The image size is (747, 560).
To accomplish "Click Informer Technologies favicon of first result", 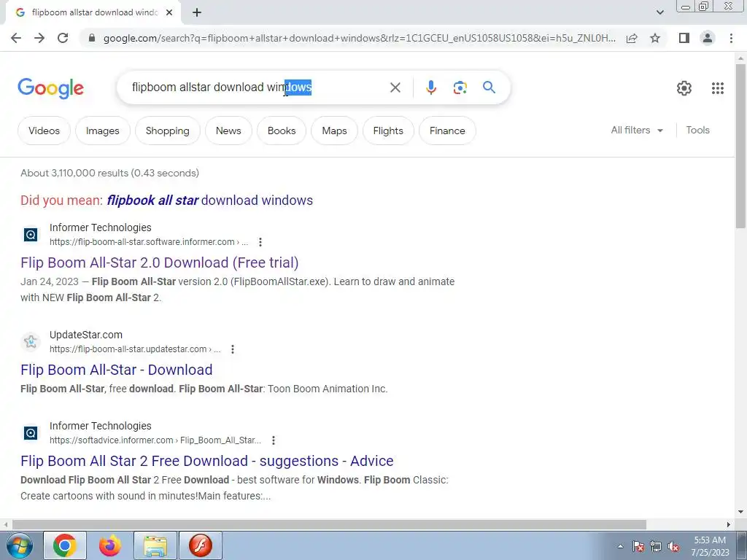I will click(31, 234).
